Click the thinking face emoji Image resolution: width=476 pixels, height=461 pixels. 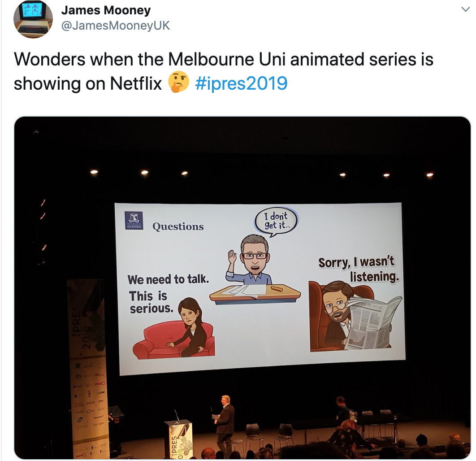coord(179,82)
